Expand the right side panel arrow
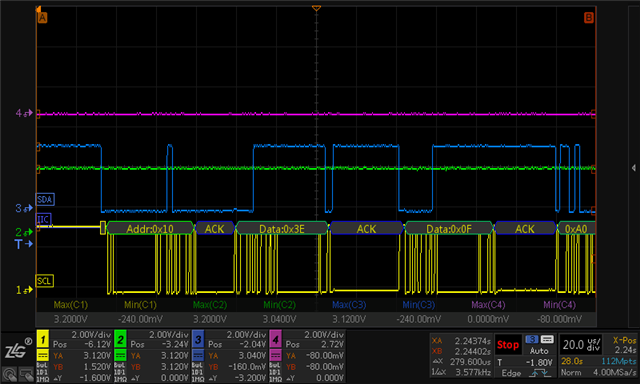Image resolution: width=640 pixels, height=384 pixels. (x=633, y=168)
